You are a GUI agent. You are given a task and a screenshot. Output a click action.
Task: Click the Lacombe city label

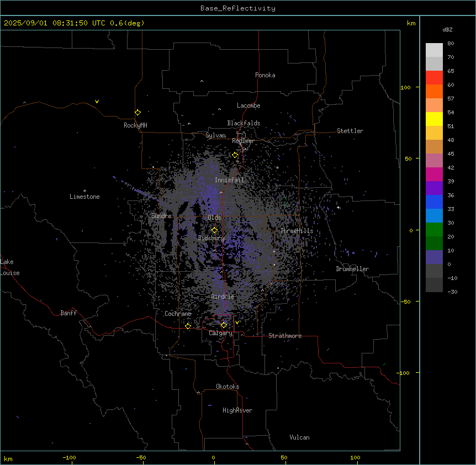tap(248, 105)
